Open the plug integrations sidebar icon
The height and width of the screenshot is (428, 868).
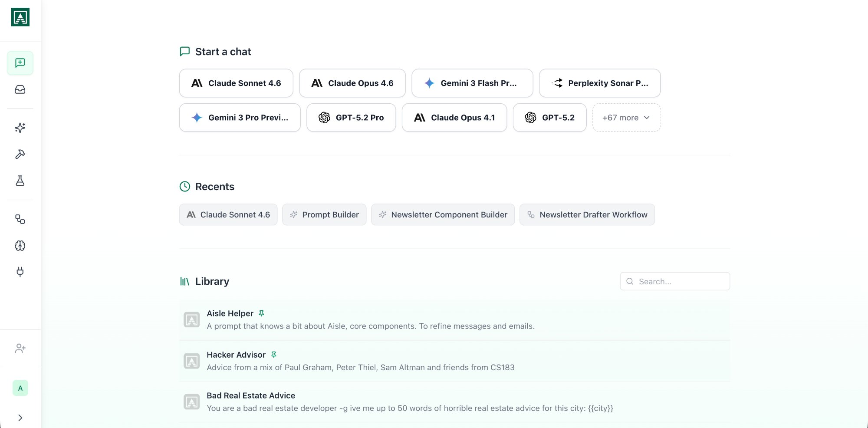[20, 272]
